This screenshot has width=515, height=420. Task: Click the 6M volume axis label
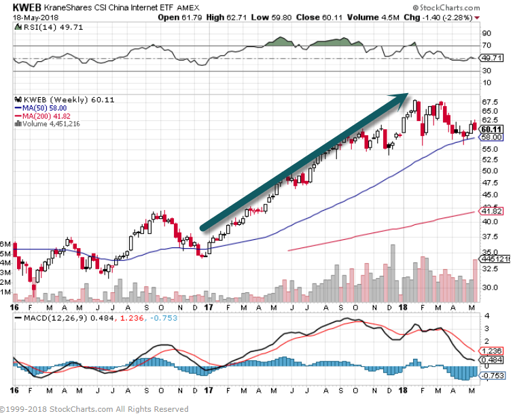click(x=5, y=244)
